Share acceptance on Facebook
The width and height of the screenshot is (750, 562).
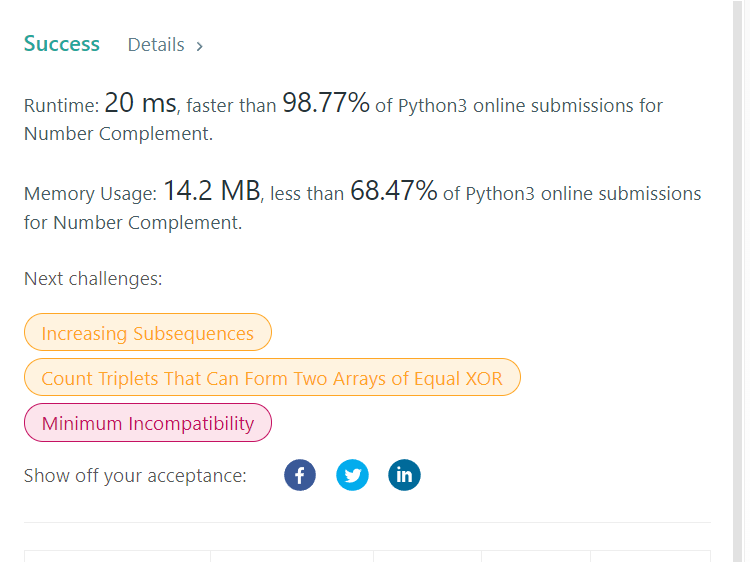pos(300,475)
